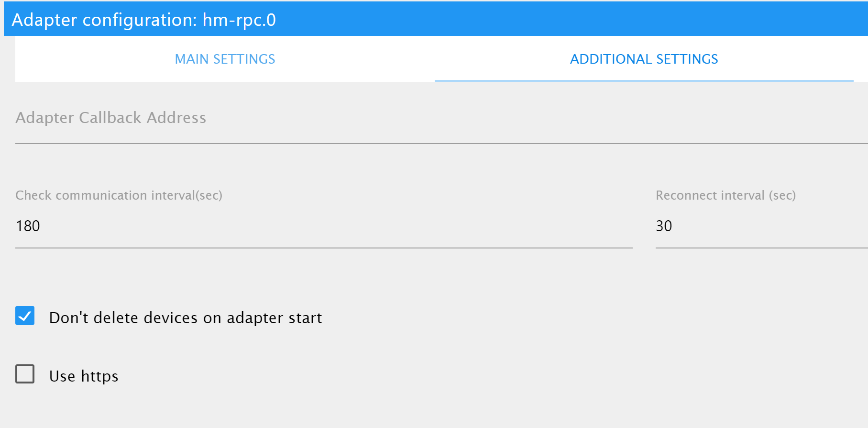Switch to the Main Settings tab
This screenshot has height=428, width=868.
(225, 59)
